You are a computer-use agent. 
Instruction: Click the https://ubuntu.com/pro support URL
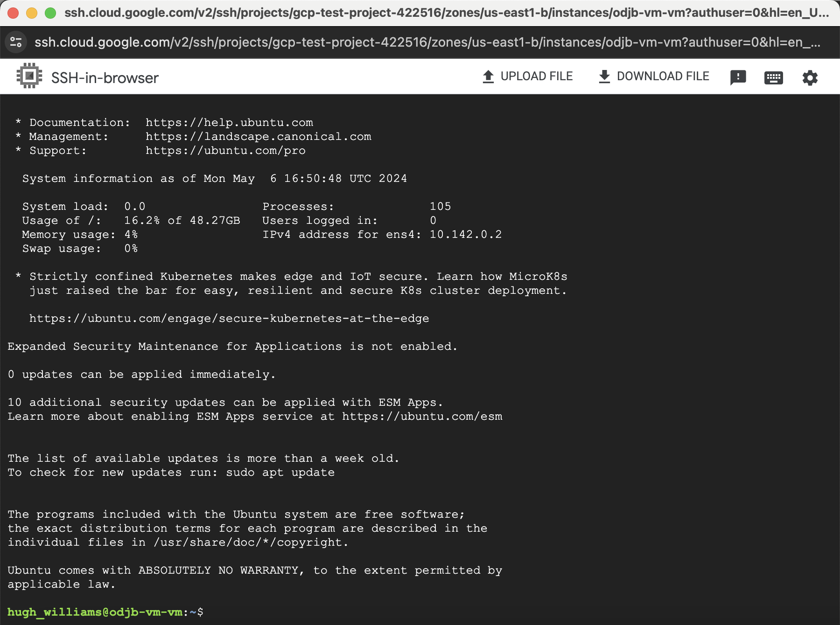coord(225,151)
